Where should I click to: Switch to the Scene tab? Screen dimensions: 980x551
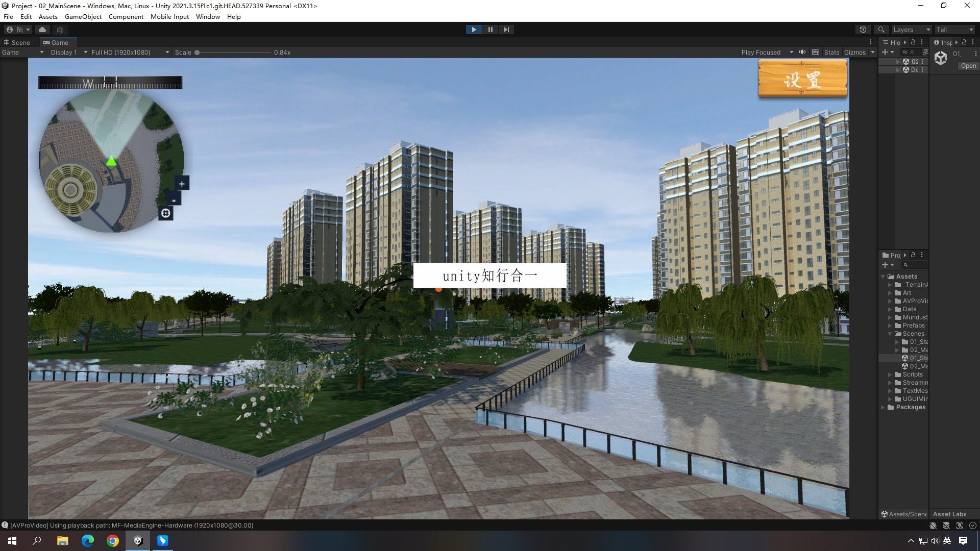coord(17,42)
